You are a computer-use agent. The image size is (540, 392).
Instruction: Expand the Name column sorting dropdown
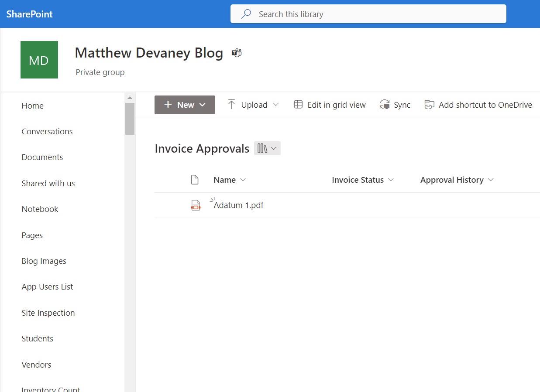tap(244, 180)
